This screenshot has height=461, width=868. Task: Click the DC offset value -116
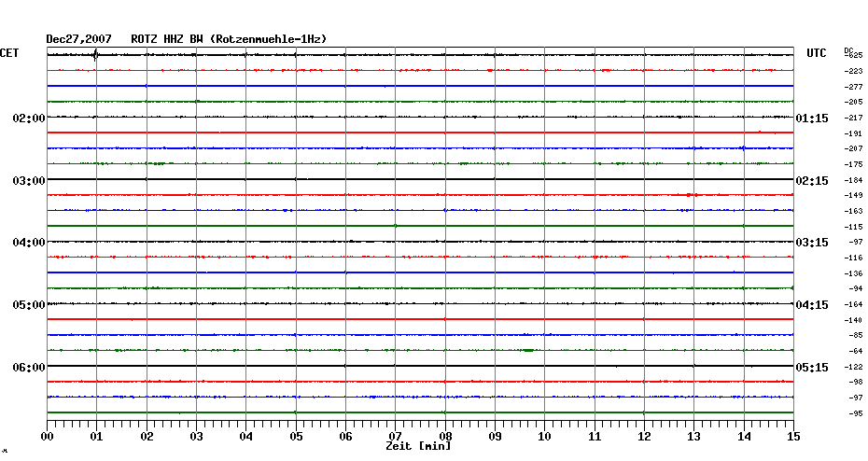pyautogui.click(x=854, y=258)
